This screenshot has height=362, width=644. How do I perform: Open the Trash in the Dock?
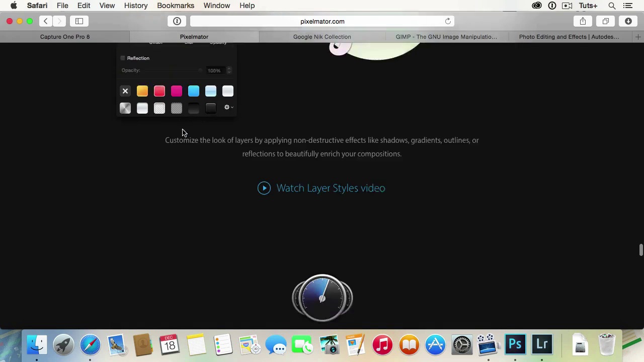tap(607, 345)
